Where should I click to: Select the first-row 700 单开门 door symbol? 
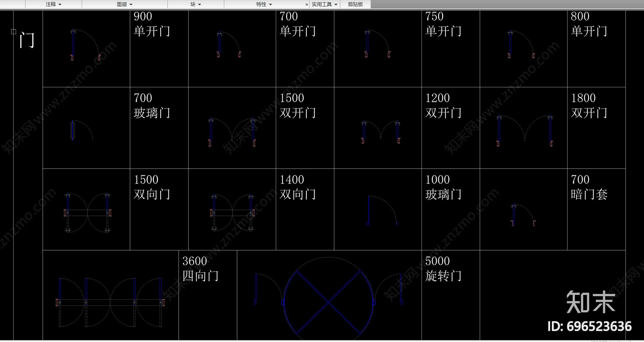coord(229,45)
